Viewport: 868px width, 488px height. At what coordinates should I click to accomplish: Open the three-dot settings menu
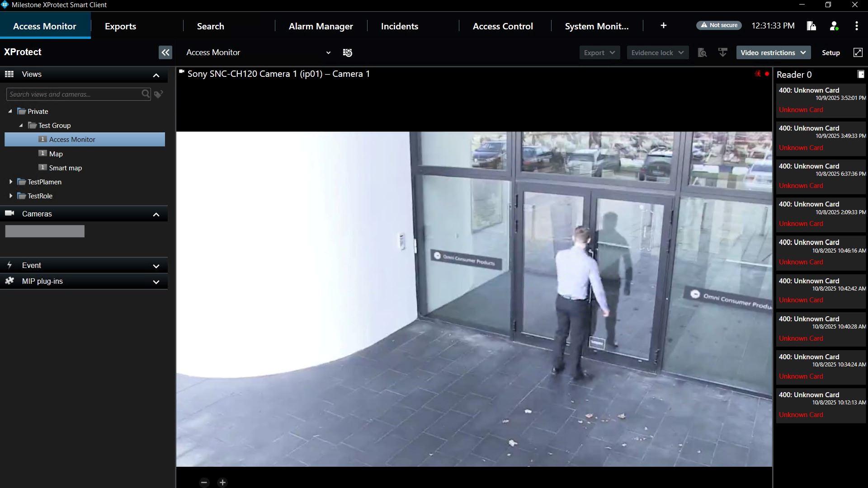tap(856, 26)
